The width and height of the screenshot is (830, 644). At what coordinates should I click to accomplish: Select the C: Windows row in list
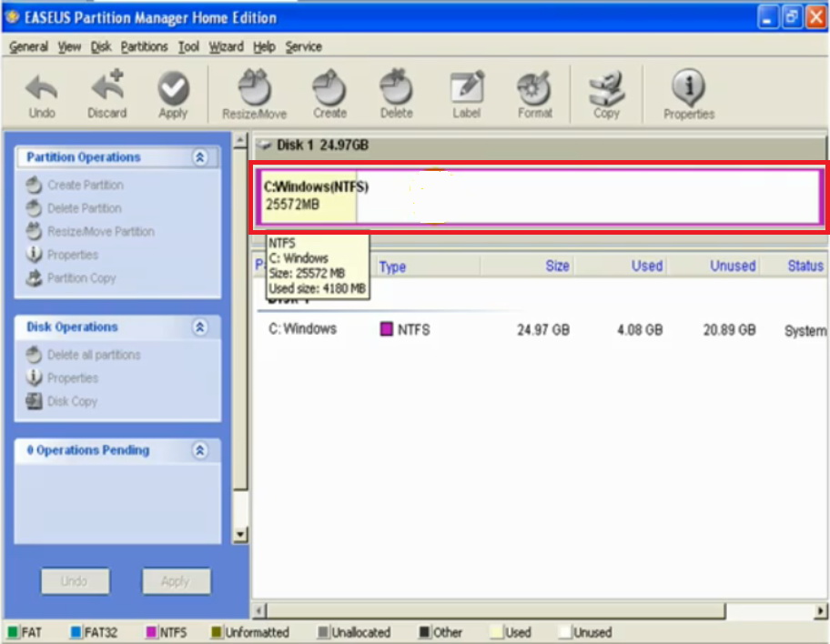(x=542, y=329)
